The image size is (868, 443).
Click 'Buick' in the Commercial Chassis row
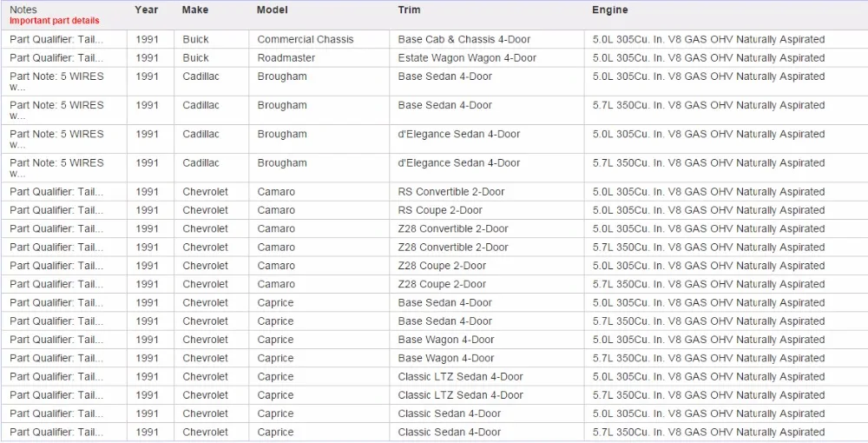(x=195, y=39)
